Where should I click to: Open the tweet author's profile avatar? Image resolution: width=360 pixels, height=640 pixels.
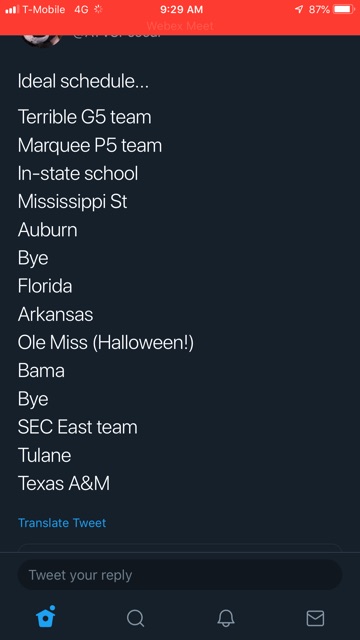point(41,40)
